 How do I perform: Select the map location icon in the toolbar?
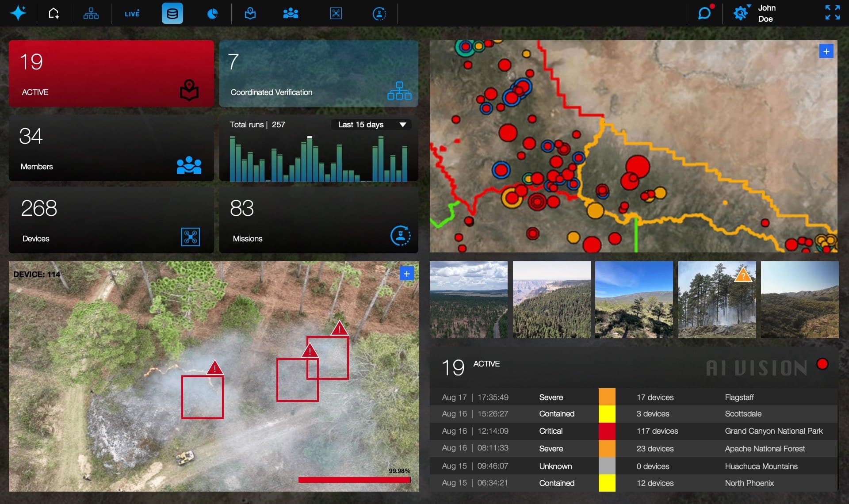tap(250, 13)
